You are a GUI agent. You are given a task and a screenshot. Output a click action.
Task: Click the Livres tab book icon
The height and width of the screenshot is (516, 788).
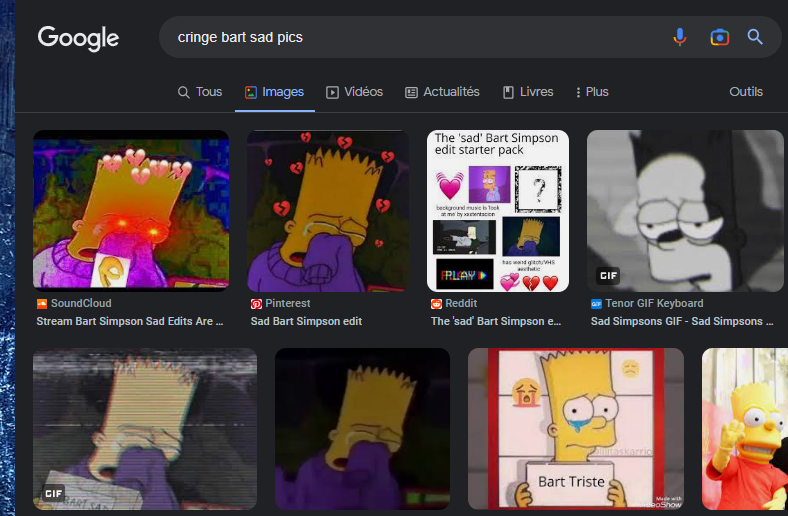point(508,92)
